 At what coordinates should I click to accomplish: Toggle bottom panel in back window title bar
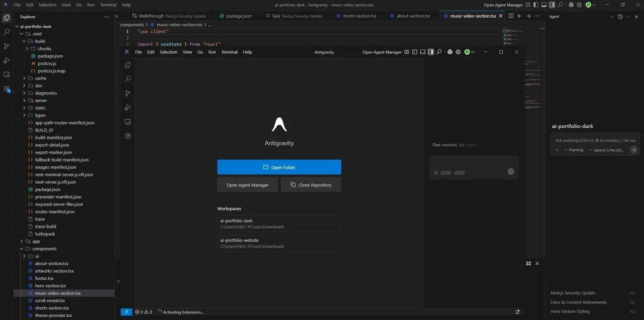click(x=544, y=5)
